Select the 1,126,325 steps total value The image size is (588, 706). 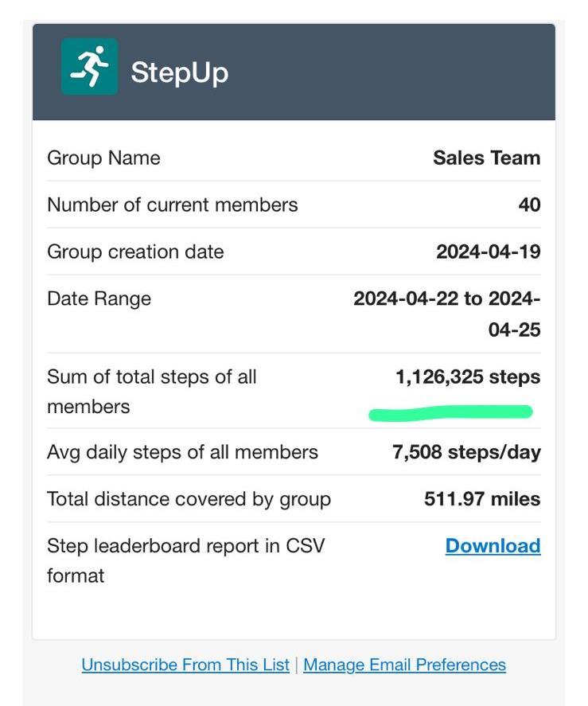click(468, 376)
